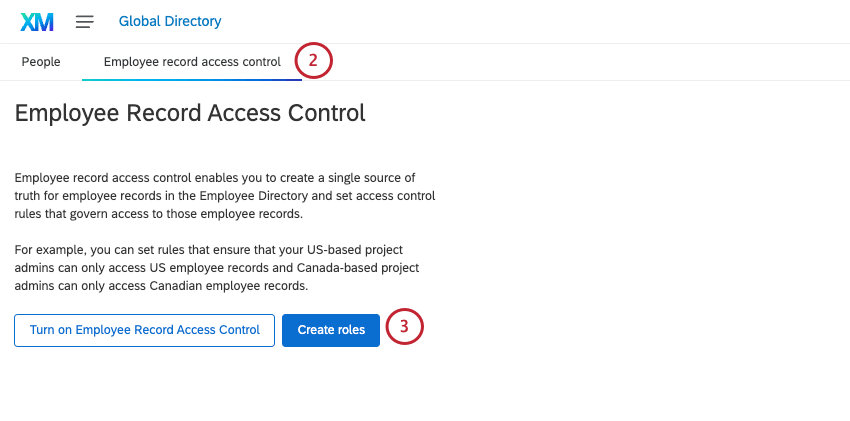Turn on Employee Record Access Control
The height and width of the screenshot is (421, 850).
tap(144, 330)
